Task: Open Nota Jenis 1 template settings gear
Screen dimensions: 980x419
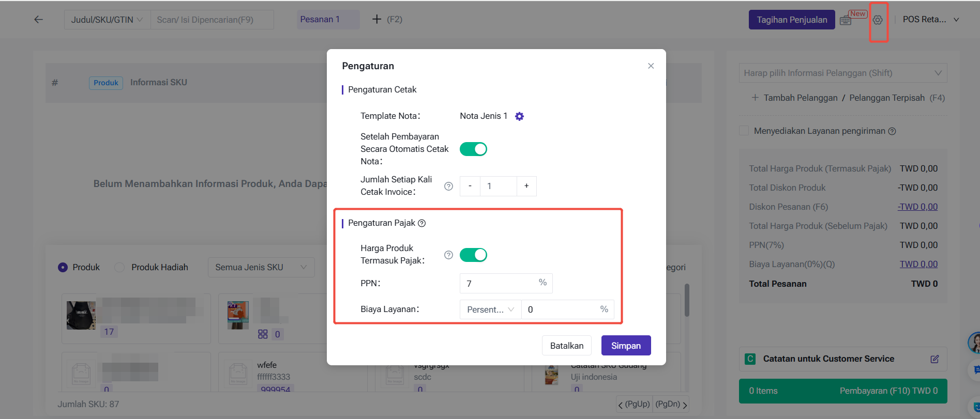Action: point(519,116)
